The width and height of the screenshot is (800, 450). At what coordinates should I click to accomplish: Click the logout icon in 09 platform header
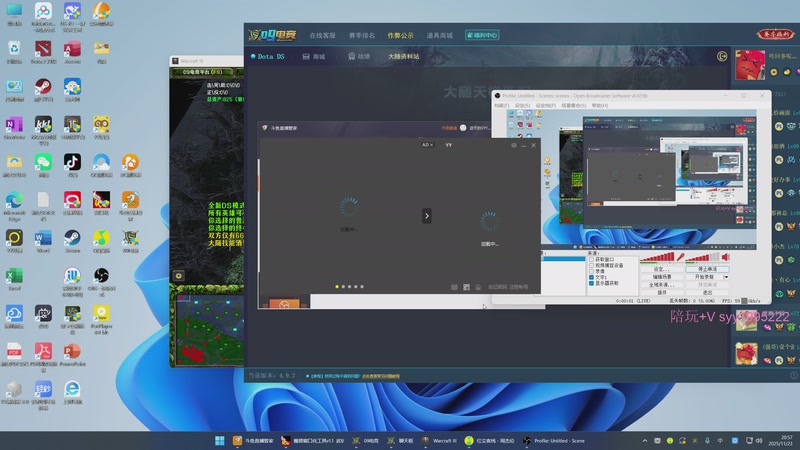pos(722,56)
